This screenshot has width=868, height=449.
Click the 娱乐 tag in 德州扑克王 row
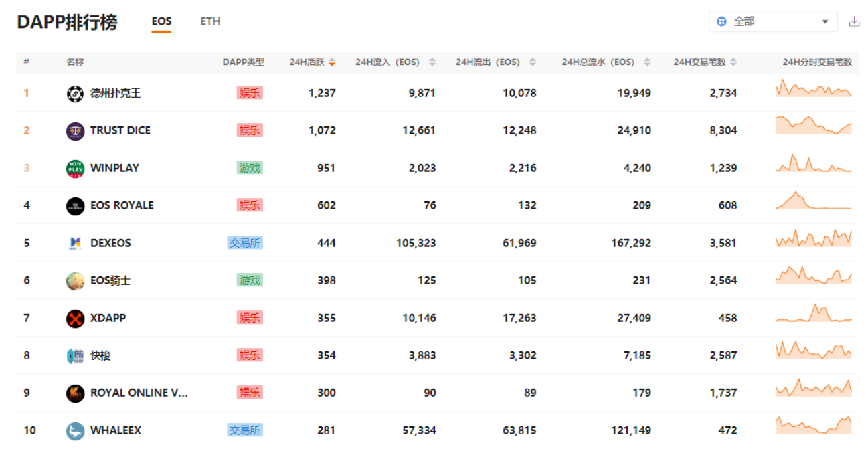point(250,94)
